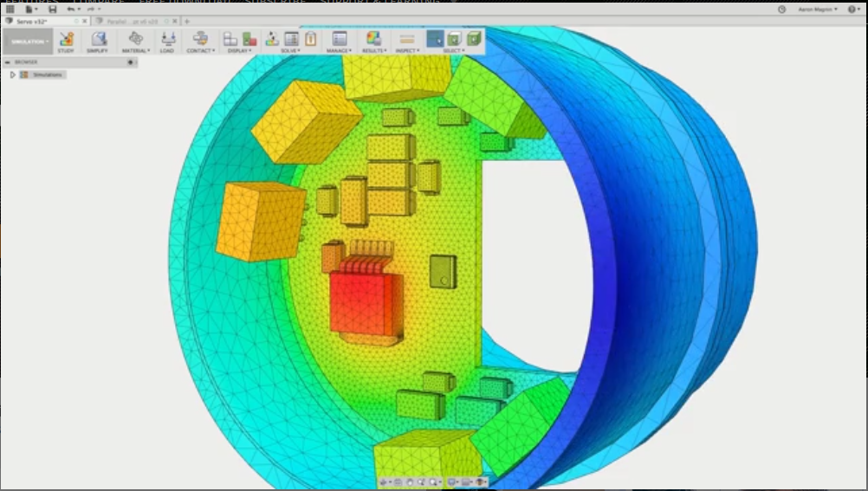868x491 pixels.
Task: Click the Study icon
Action: pyautogui.click(x=66, y=39)
